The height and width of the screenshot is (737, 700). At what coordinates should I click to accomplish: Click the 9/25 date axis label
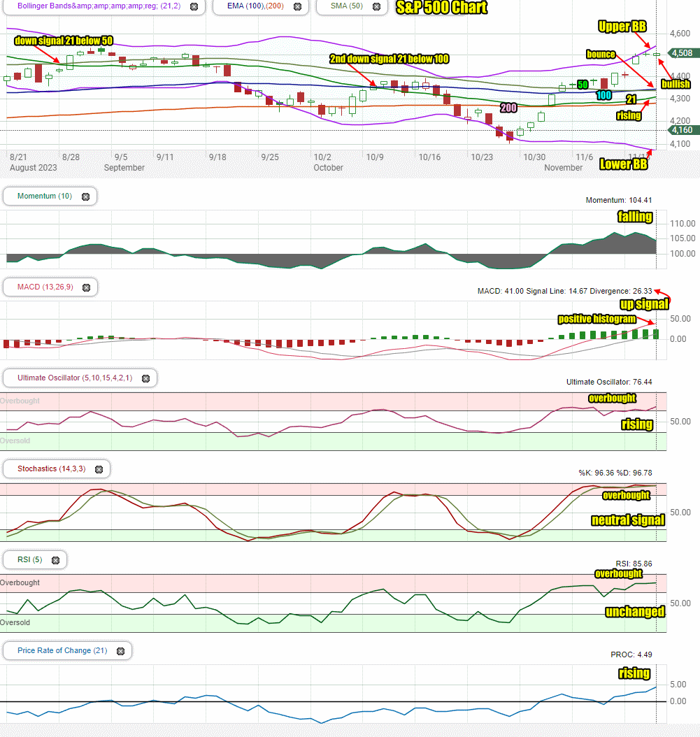(270, 157)
